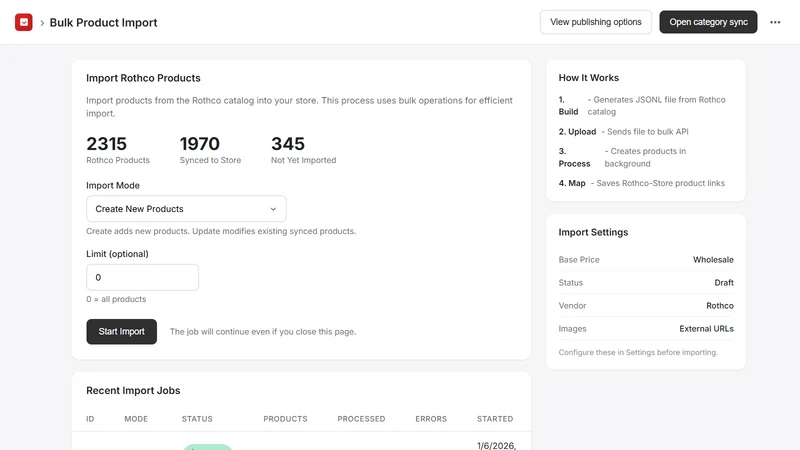Open the three-dot more actions menu
800x450 pixels.
coord(775,22)
